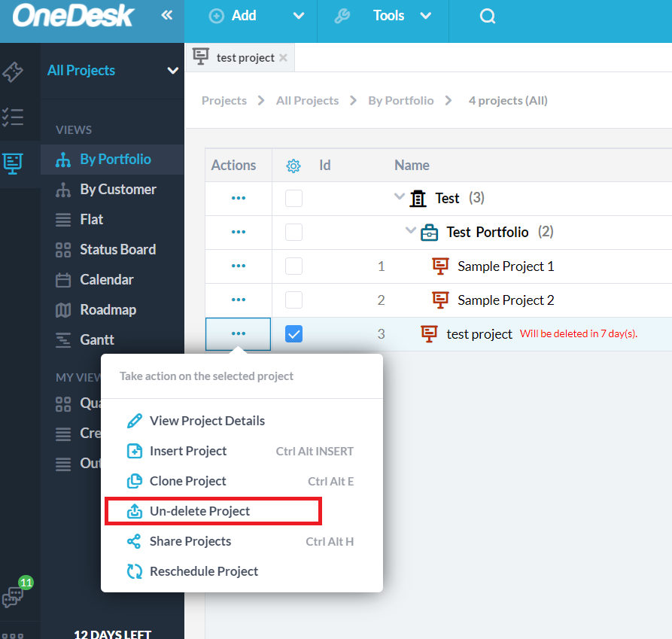Click the Test Portfolio briefcase icon
This screenshot has height=639, width=672.
[429, 233]
